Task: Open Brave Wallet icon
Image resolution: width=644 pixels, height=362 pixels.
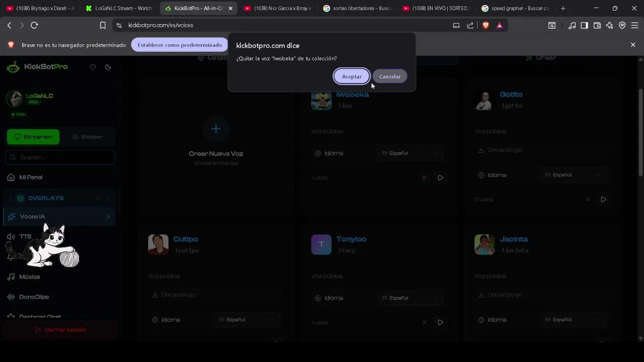Action: coord(597,25)
